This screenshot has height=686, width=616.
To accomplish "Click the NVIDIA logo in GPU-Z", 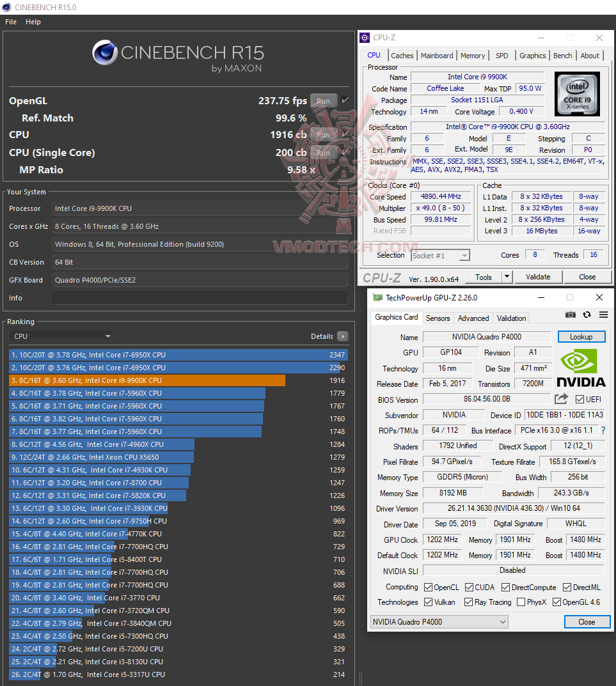I will click(x=581, y=368).
